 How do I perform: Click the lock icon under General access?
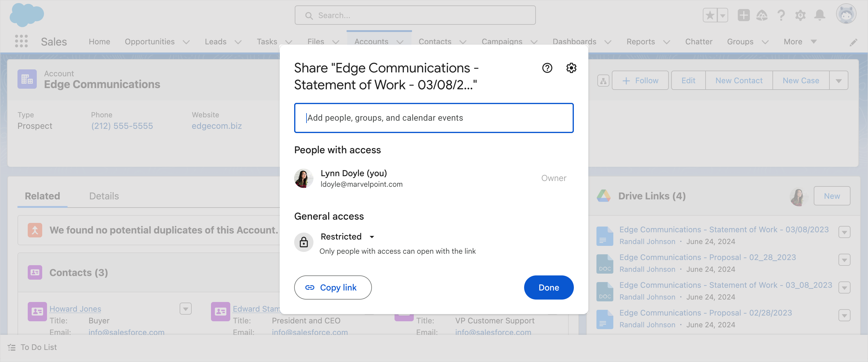(303, 242)
